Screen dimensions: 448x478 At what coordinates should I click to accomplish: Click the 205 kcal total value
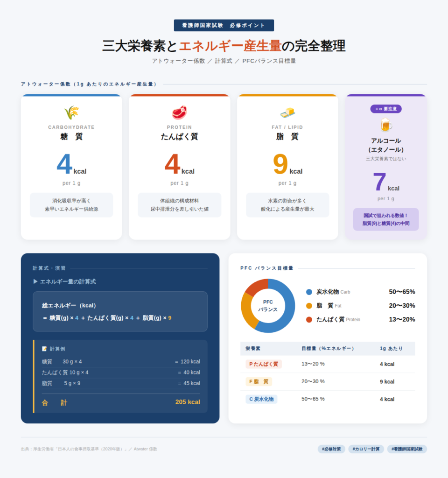pyautogui.click(x=188, y=402)
